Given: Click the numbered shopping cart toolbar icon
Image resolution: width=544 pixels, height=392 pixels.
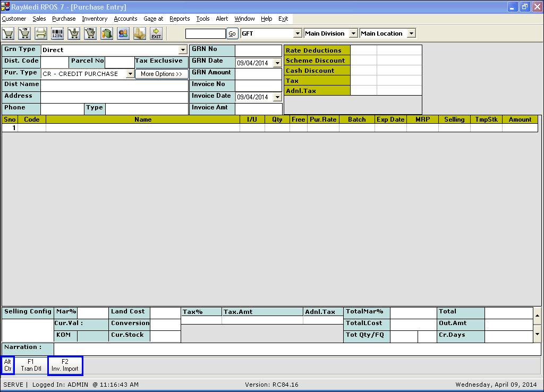Looking at the screenshot, I should [x=24, y=33].
